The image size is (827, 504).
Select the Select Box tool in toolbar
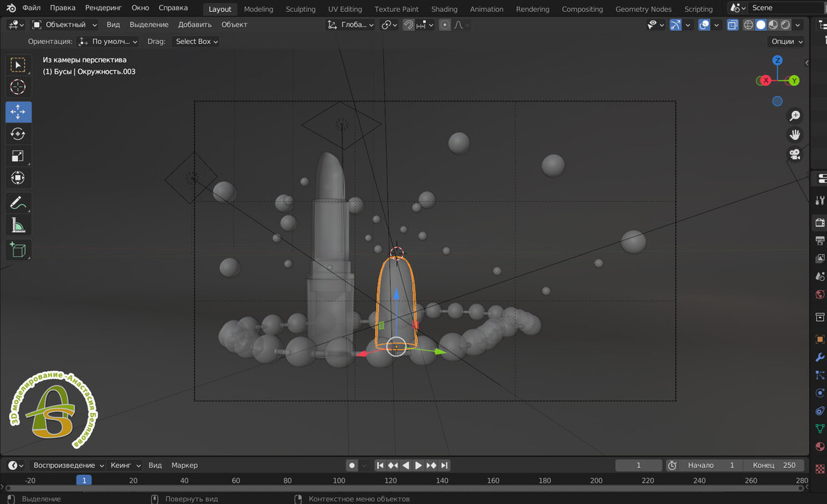coord(19,65)
